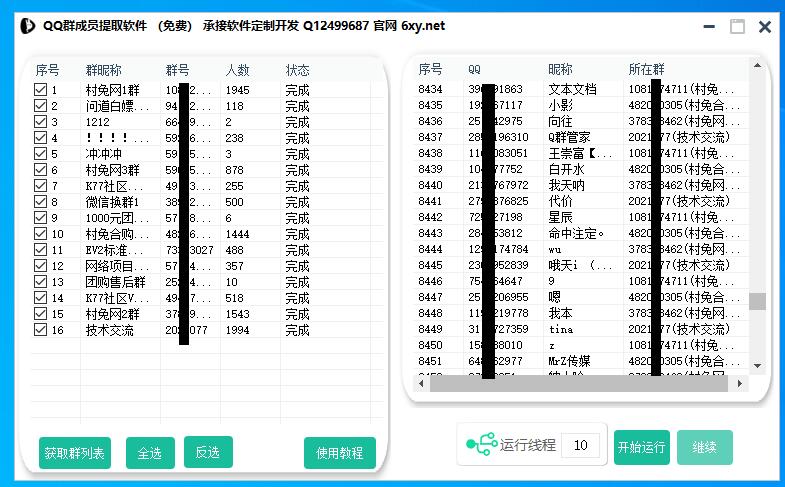Select member nickname MrZ传媒
This screenshot has width=785, height=487.
[569, 361]
